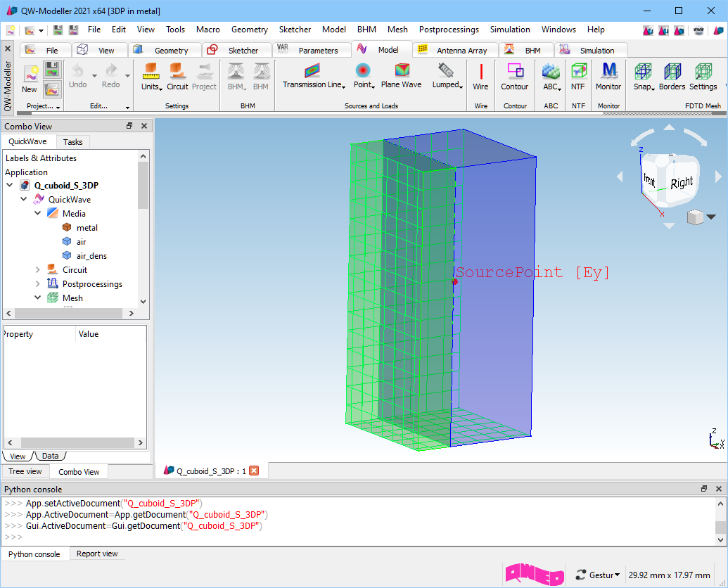The image size is (728, 588).
Task: Collapse the Mesh tree node
Action: (37, 298)
